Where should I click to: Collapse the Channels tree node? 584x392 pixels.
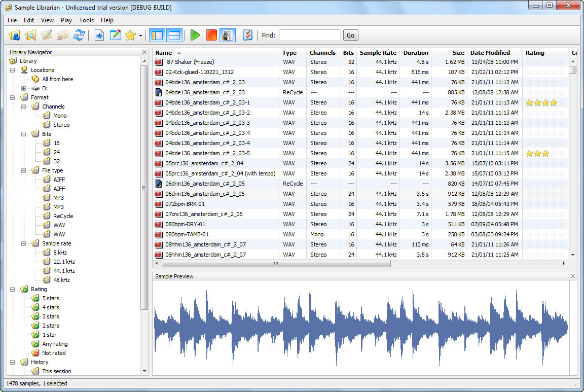point(23,106)
